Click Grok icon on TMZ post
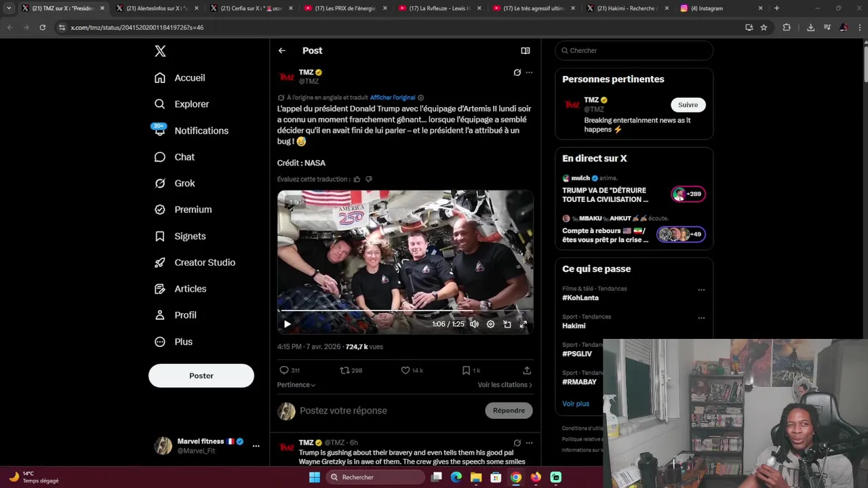868x488 pixels. pos(517,73)
